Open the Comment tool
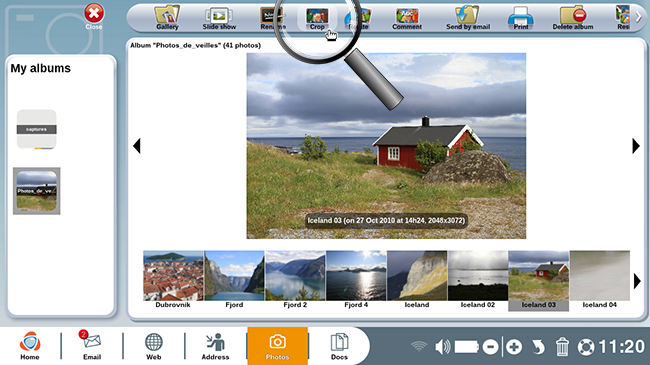Viewport: 650px width, 365px height. [407, 18]
